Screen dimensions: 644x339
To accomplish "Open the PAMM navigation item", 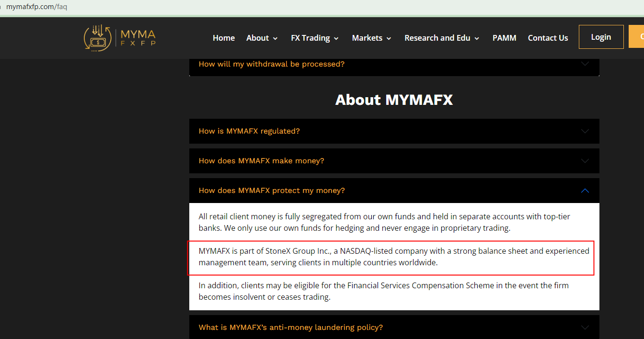I will pos(504,38).
